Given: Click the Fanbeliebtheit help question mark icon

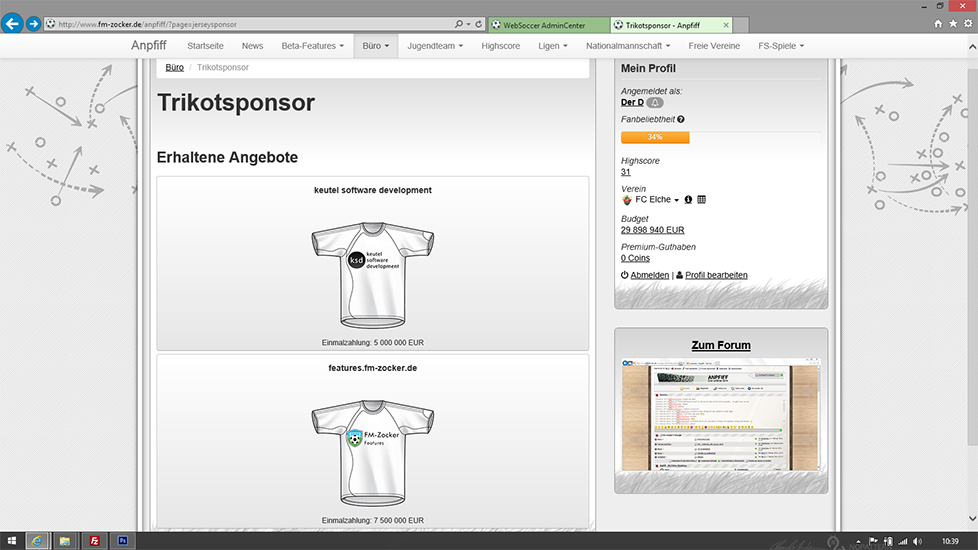Looking at the screenshot, I should click(x=681, y=120).
